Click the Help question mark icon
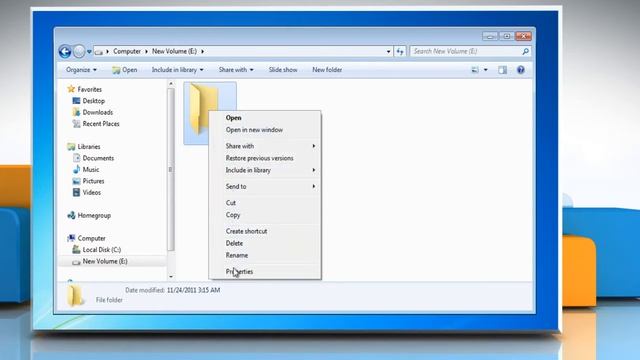This screenshot has height=360, width=640. 520,70
